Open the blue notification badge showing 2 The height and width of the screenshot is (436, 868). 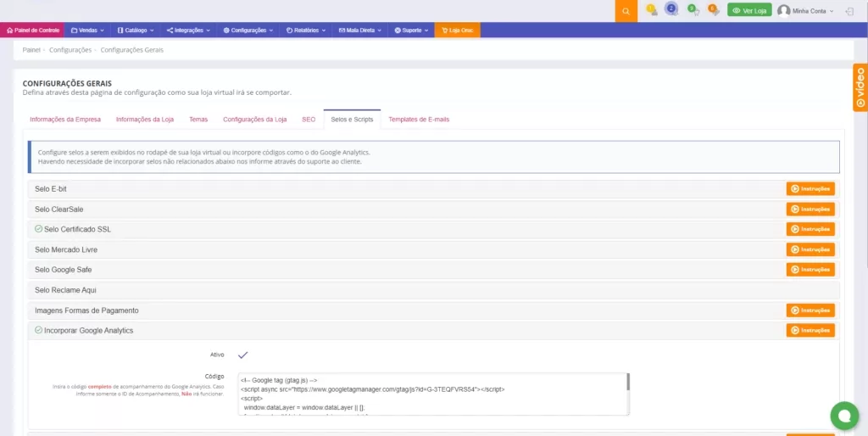[x=671, y=8]
